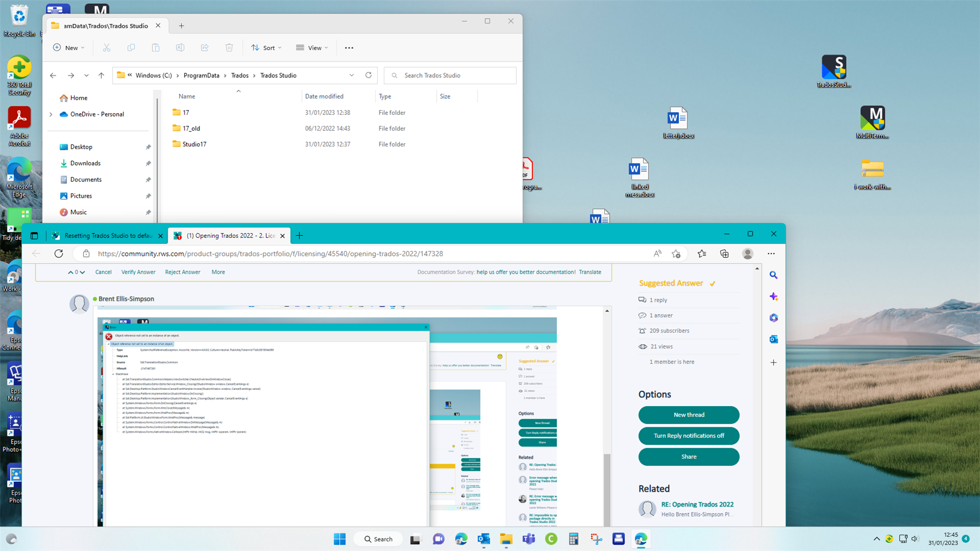
Task: Click inside the Search Trados Studio box
Action: pos(449,75)
